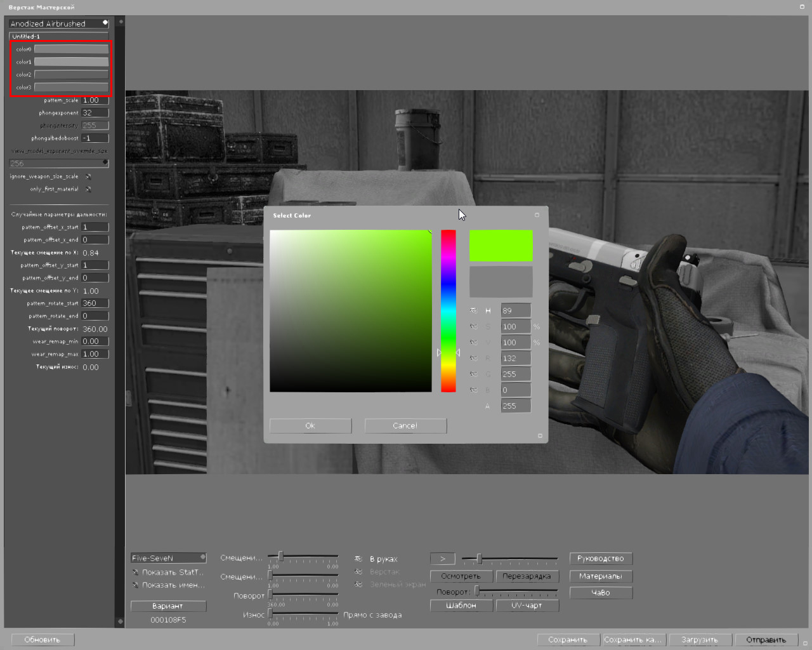Click the new green color preview
This screenshot has width=812, height=650.
tap(501, 246)
